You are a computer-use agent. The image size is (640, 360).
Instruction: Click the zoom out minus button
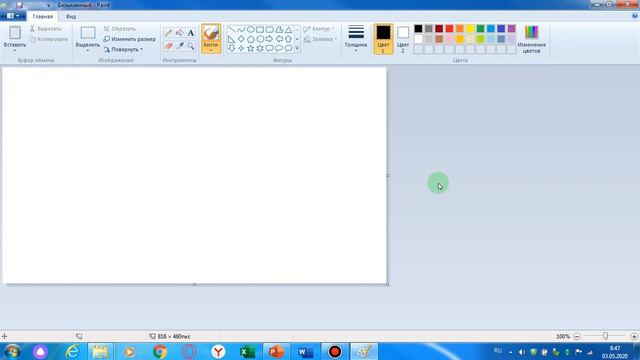coord(577,336)
